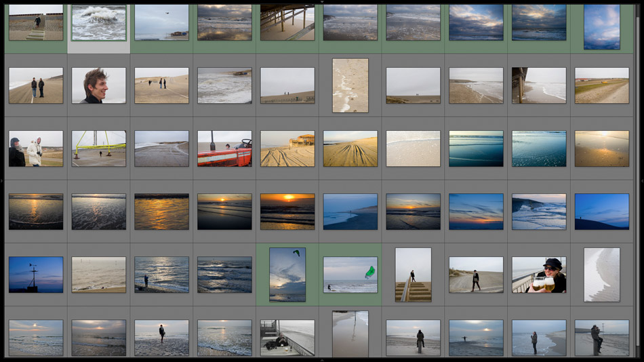The width and height of the screenshot is (644, 362).
Task: Show the left panel with edge arrow
Action: coord(2,181)
